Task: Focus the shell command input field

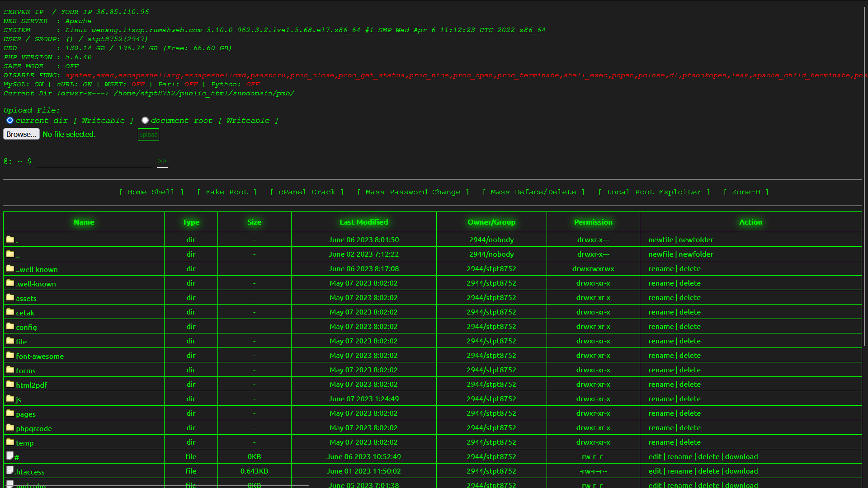Action: point(94,161)
